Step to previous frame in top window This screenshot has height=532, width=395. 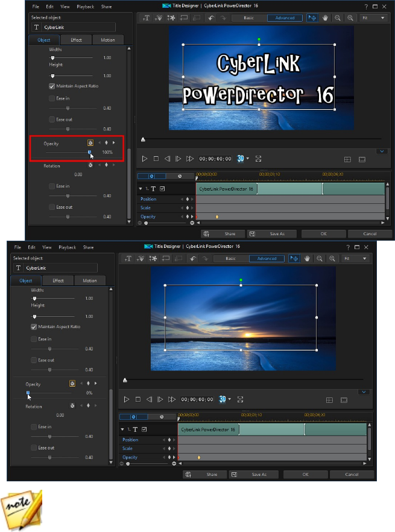point(167,159)
